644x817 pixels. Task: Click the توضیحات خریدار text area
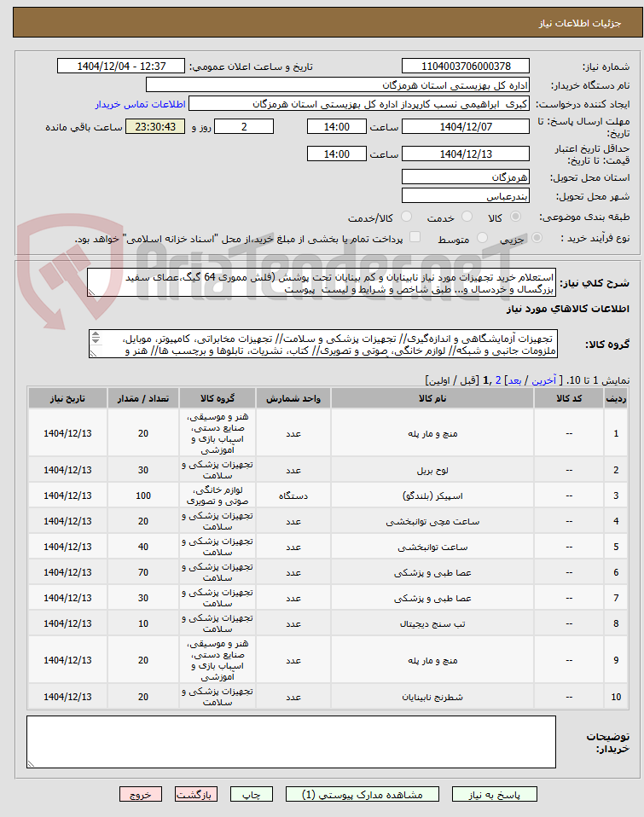(x=291, y=742)
